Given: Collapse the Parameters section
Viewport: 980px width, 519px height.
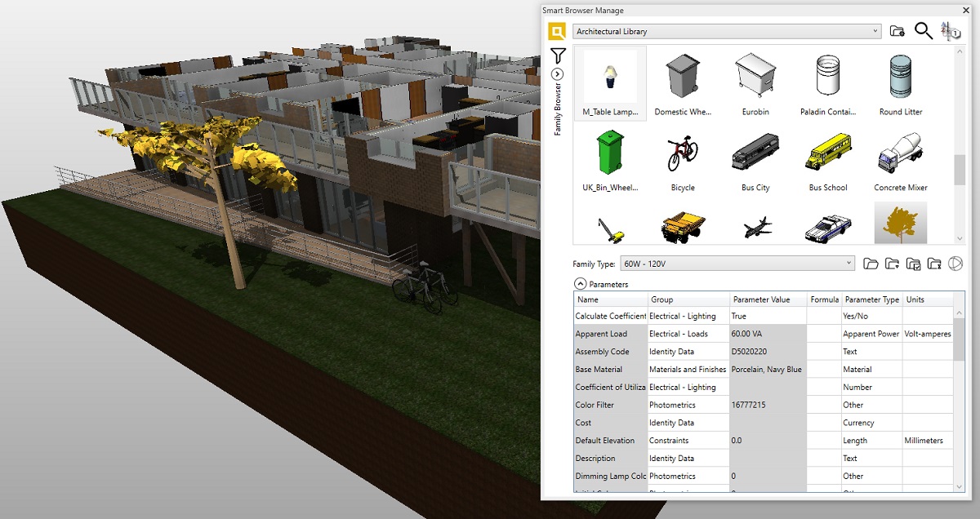Looking at the screenshot, I should coord(581,284).
